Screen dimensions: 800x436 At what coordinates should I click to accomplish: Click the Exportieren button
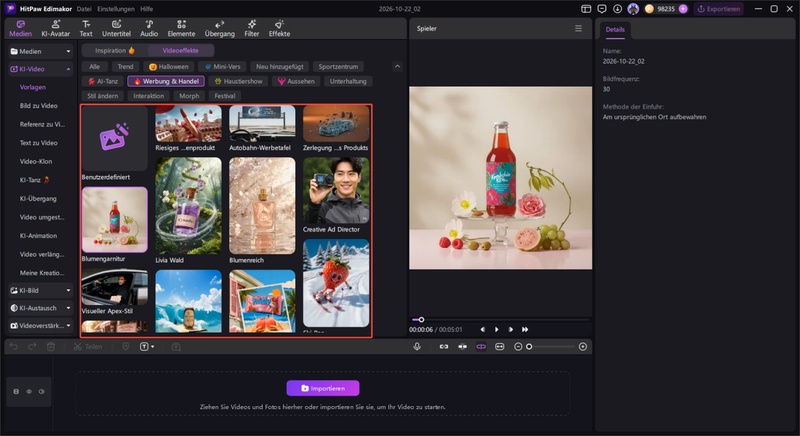[x=718, y=9]
